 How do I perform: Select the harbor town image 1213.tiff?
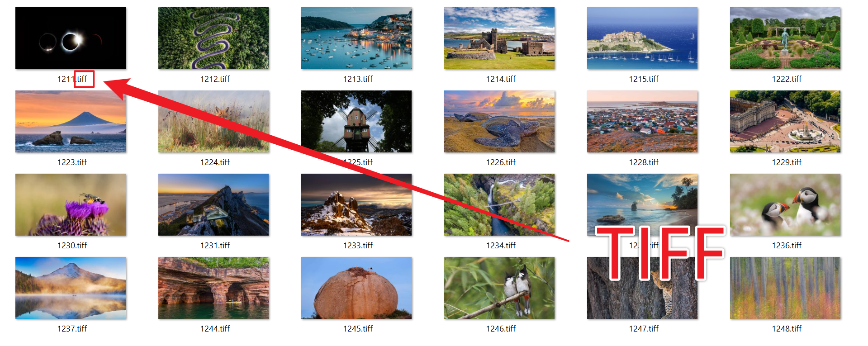(356, 38)
